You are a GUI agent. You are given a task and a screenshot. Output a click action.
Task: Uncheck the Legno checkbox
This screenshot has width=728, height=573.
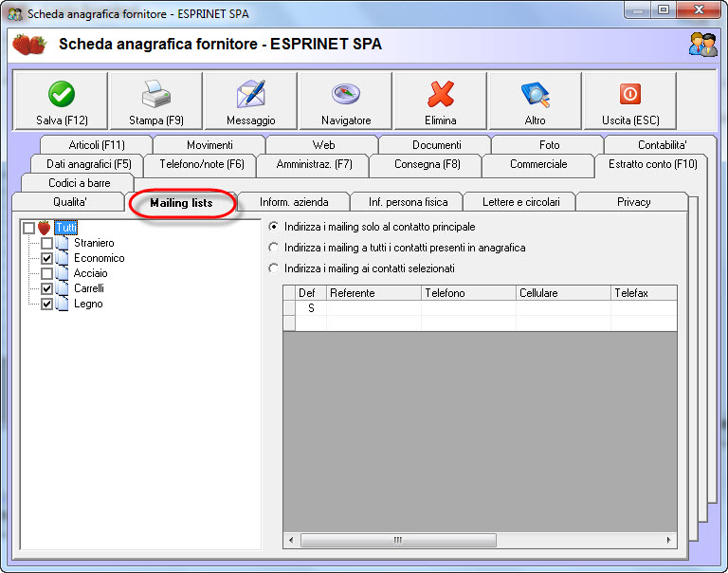coord(46,304)
